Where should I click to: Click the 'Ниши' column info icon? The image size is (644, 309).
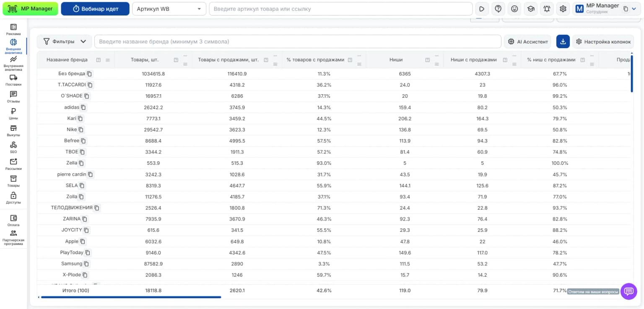(x=428, y=60)
